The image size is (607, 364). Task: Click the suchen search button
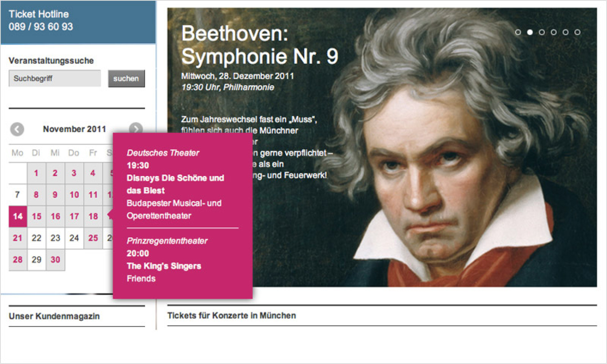tap(126, 78)
